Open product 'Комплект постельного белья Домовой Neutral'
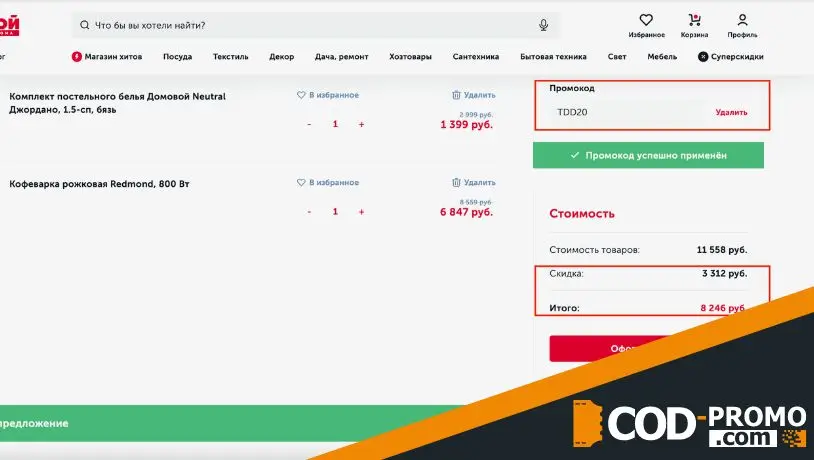Screen dimensions: 814x460 (x=117, y=103)
